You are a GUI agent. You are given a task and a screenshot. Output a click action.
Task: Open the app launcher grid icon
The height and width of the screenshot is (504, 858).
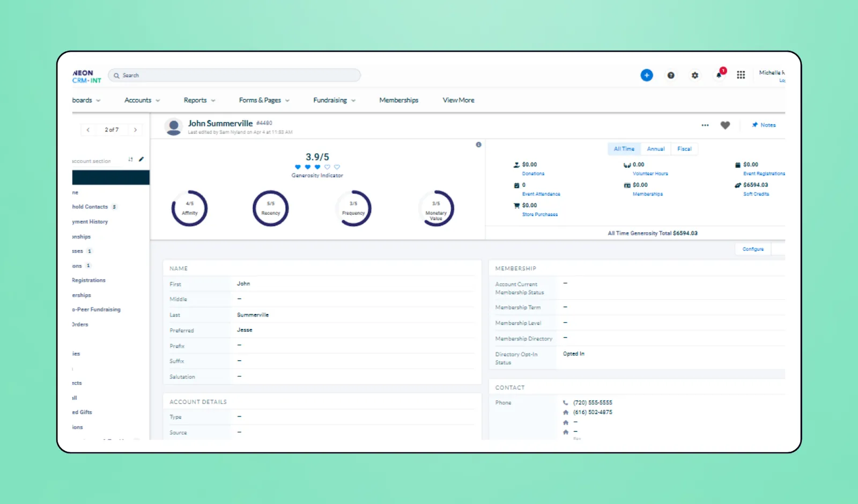(741, 75)
